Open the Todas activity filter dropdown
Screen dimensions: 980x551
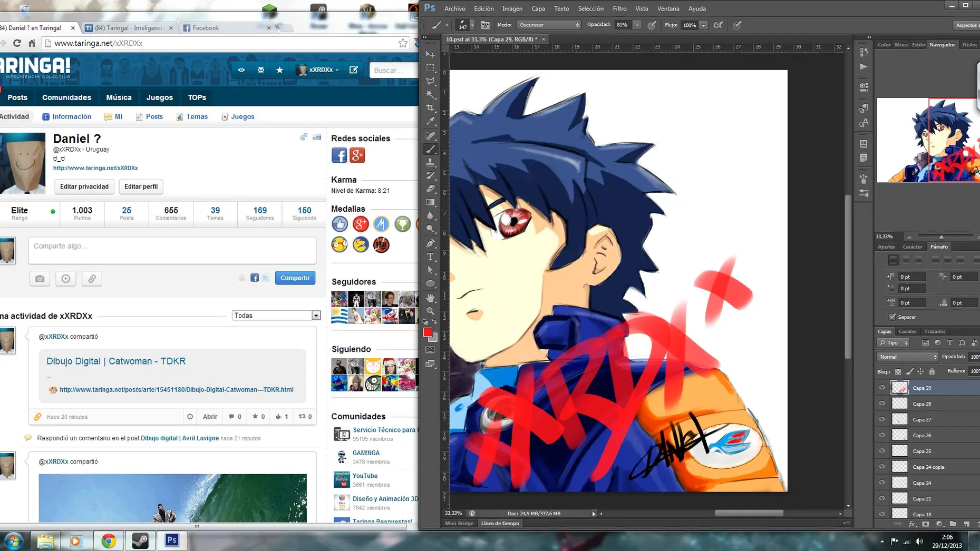pos(276,316)
